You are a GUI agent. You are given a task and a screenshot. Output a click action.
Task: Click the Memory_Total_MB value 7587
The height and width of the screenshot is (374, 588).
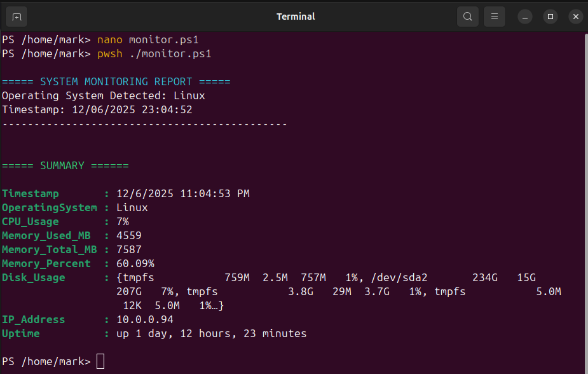coord(129,249)
